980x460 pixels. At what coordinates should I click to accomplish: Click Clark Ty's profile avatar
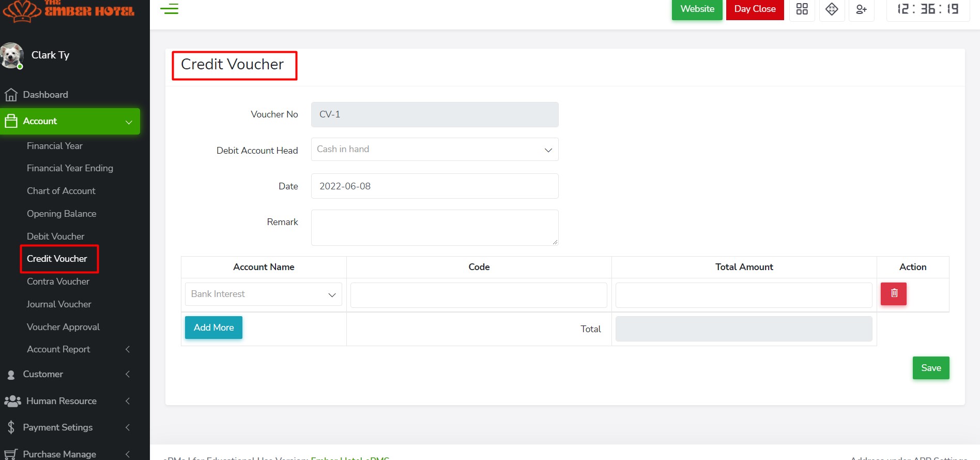(12, 55)
